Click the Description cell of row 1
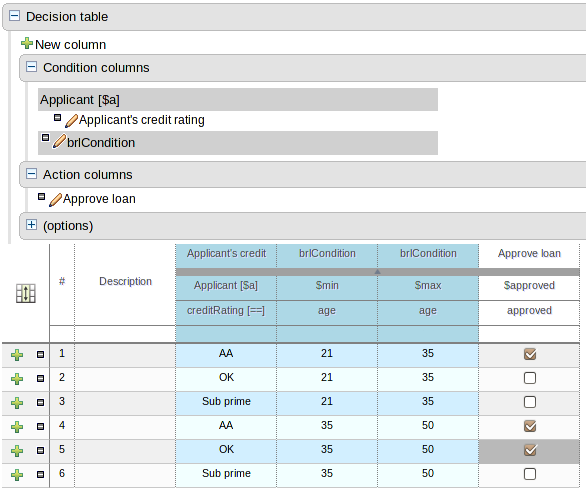 pyautogui.click(x=125, y=354)
